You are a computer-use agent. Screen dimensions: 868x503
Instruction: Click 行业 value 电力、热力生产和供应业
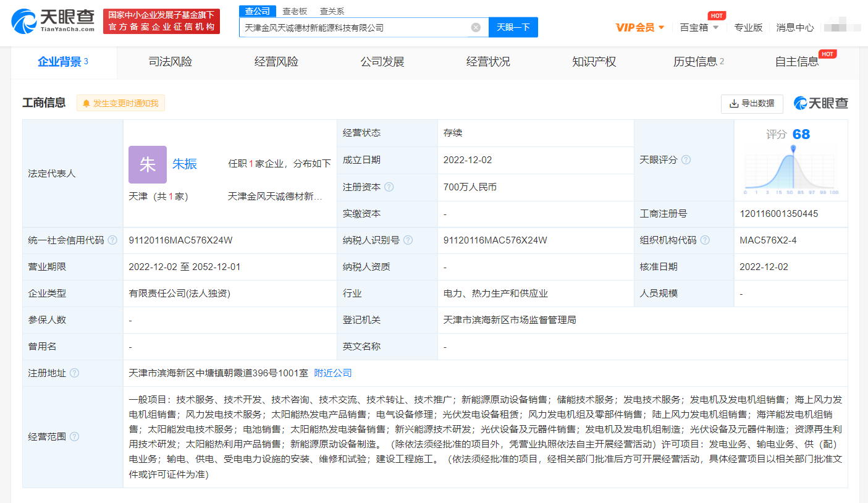[495, 294]
